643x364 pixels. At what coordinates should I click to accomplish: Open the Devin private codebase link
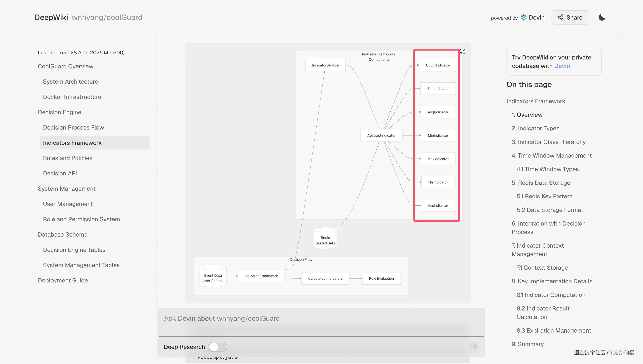click(x=562, y=66)
